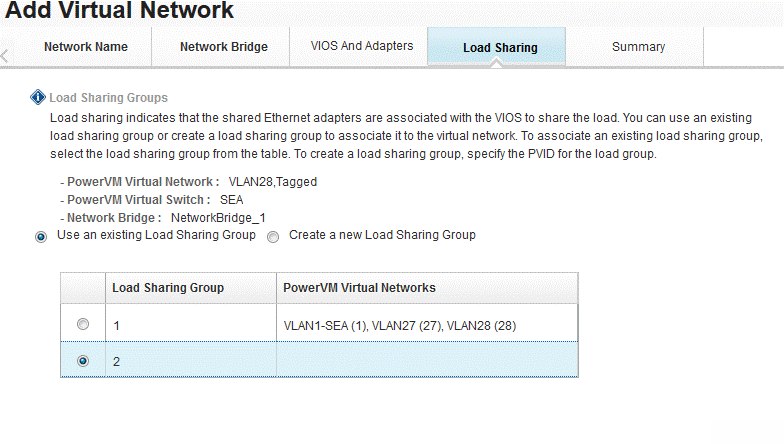Click the group number 1 cell
The height and width of the screenshot is (444, 784).
pos(190,325)
